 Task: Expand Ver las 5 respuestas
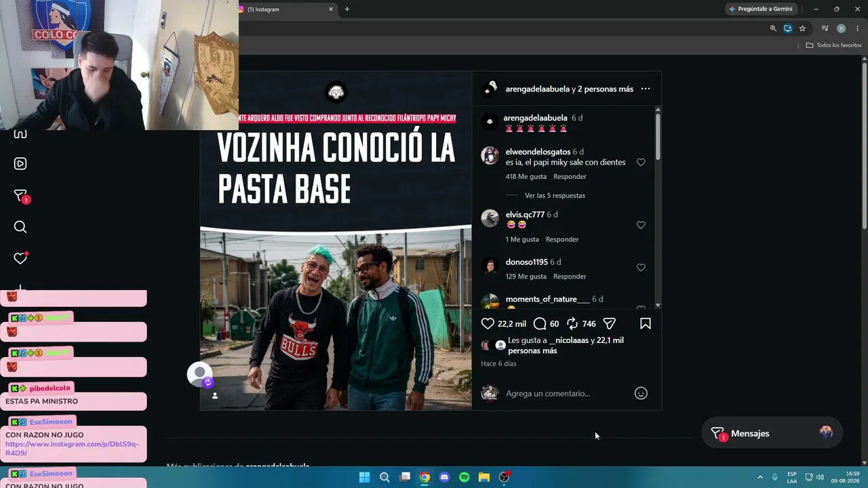point(555,195)
